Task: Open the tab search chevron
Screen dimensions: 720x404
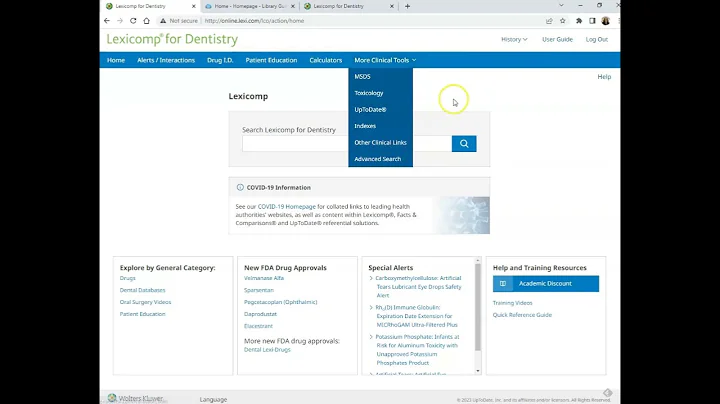Action: (561, 6)
